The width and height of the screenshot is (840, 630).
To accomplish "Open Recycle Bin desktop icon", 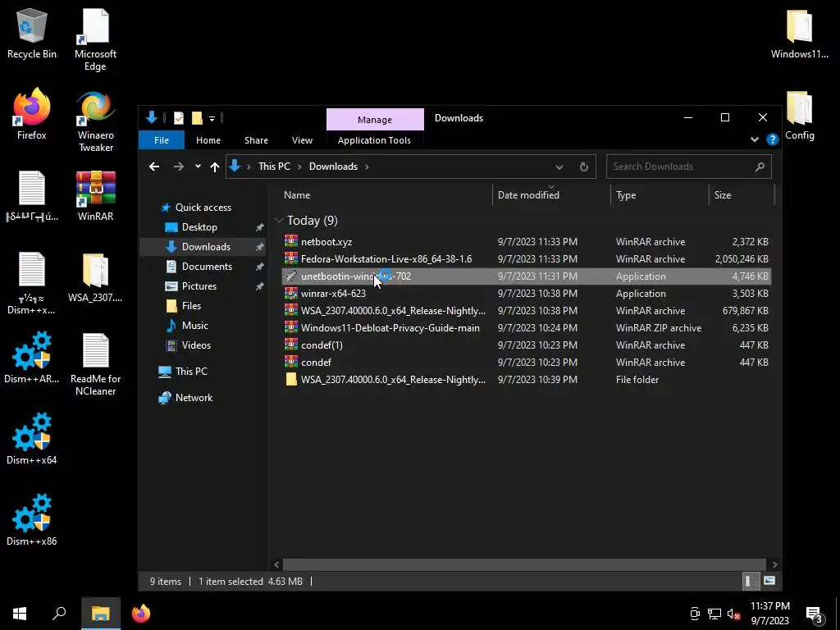I will [x=32, y=33].
